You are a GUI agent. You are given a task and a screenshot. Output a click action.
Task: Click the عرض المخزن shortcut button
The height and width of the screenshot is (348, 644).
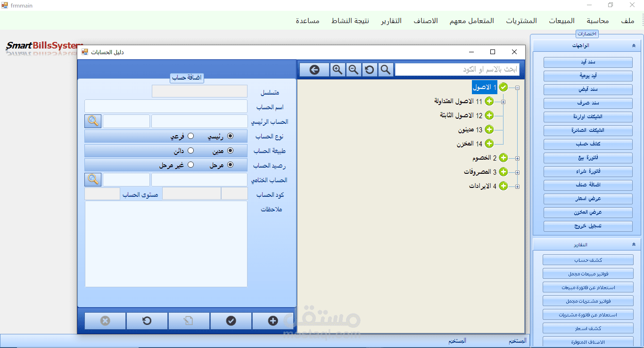pos(588,212)
